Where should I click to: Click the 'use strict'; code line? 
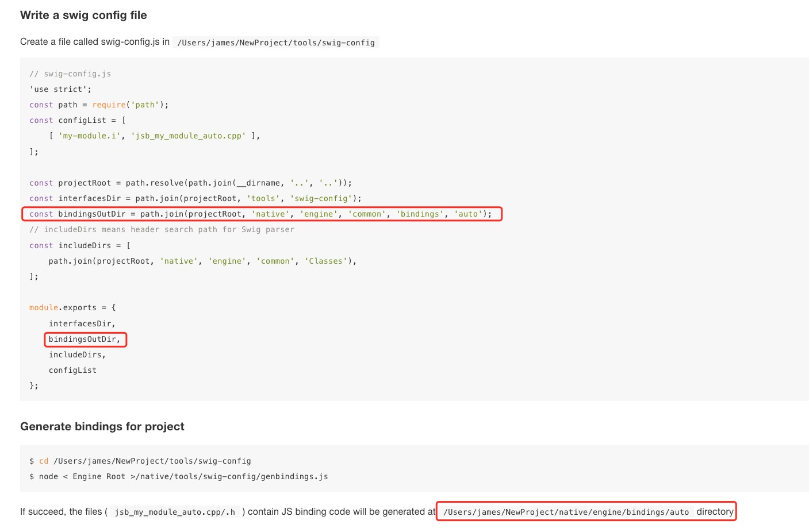[60, 89]
